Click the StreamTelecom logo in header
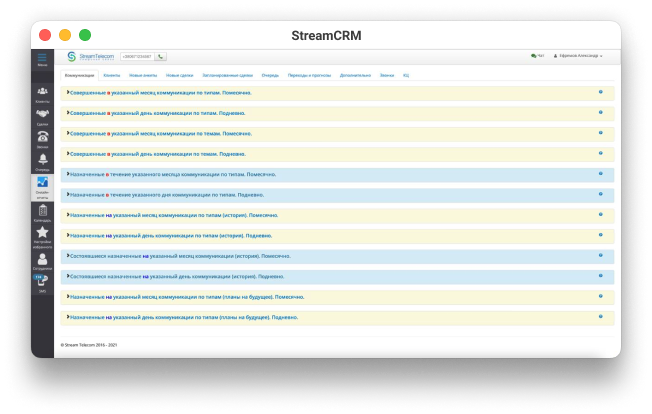652x414 pixels. click(x=91, y=57)
